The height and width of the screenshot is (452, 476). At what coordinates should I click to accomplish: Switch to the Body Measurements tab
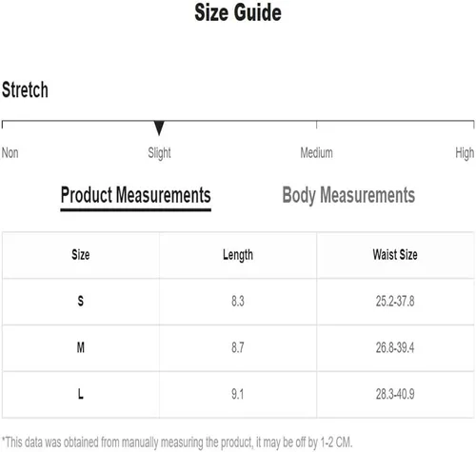click(348, 195)
